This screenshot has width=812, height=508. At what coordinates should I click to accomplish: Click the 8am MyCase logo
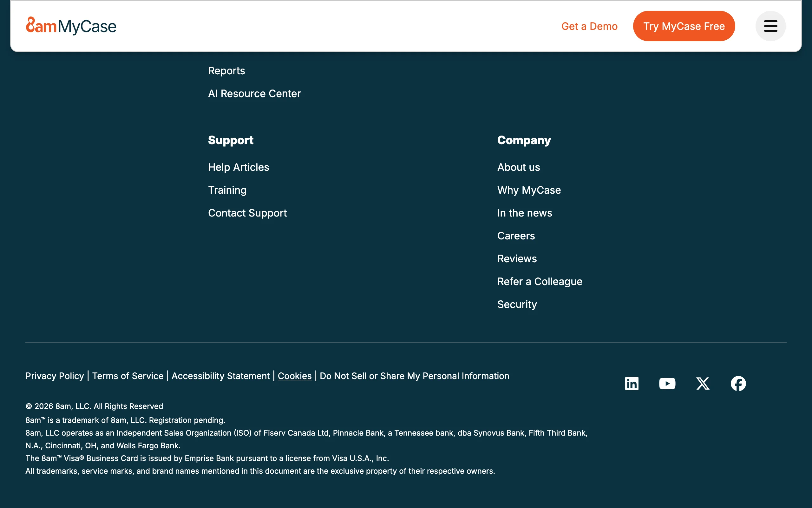(x=71, y=26)
